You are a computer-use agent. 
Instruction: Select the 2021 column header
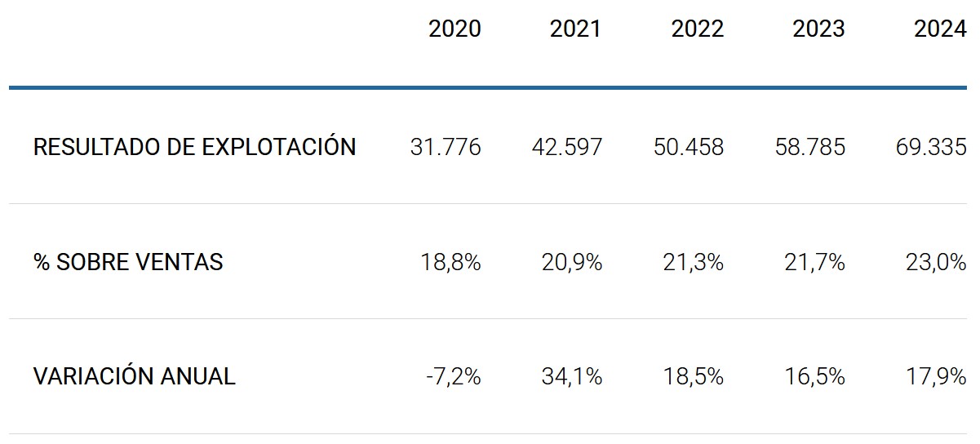click(575, 29)
